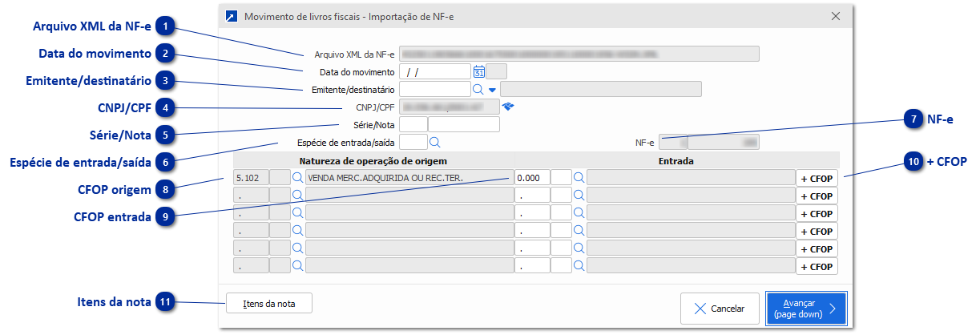
Task: Click Espécie de entrada/saída input field
Action: click(413, 142)
